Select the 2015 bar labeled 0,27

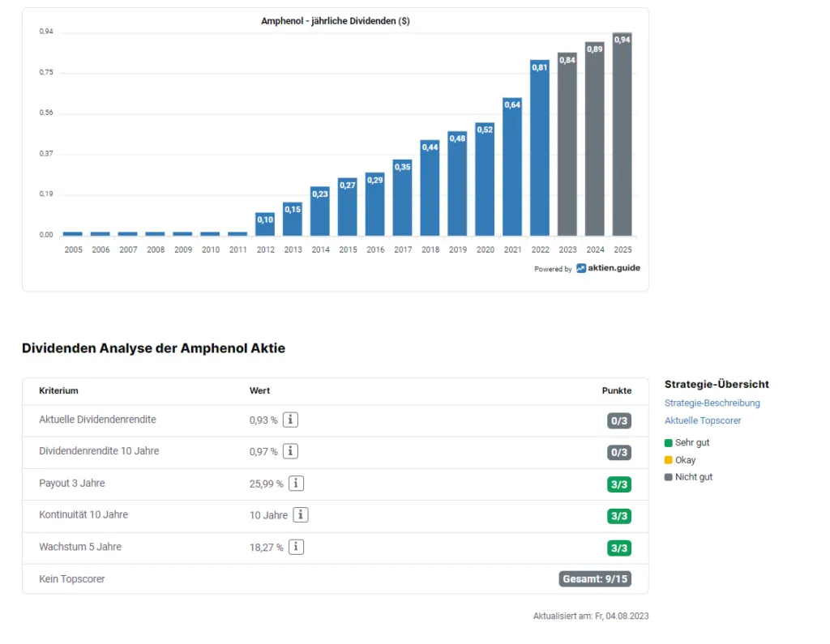point(347,207)
